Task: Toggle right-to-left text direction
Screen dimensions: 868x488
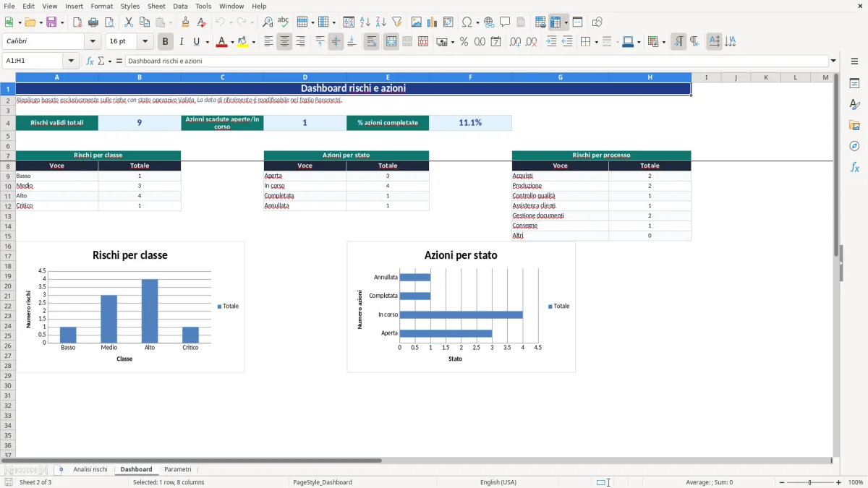Action: [694, 42]
